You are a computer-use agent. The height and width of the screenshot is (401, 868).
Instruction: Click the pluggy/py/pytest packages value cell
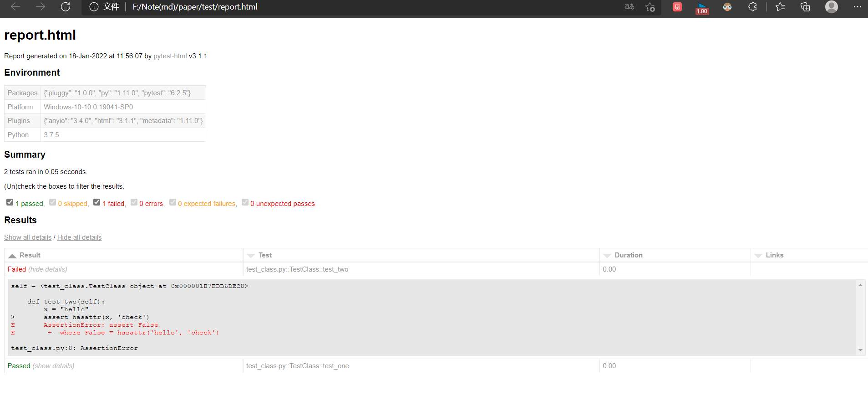123,93
